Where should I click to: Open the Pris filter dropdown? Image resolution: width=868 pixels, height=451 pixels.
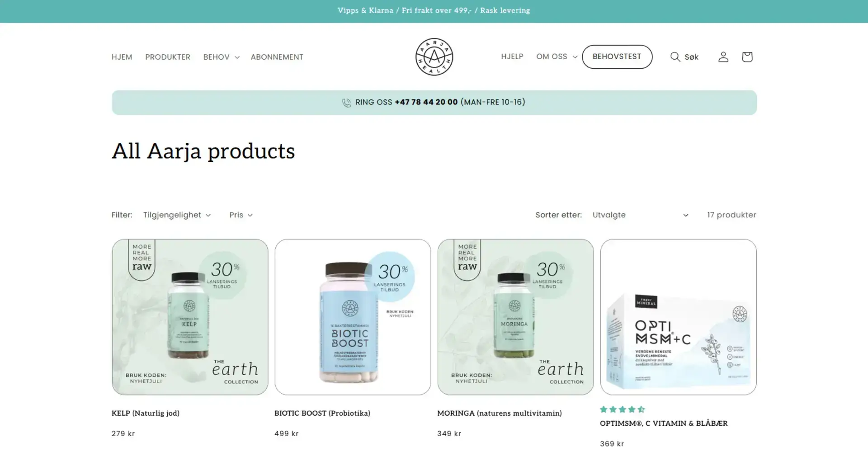[241, 215]
